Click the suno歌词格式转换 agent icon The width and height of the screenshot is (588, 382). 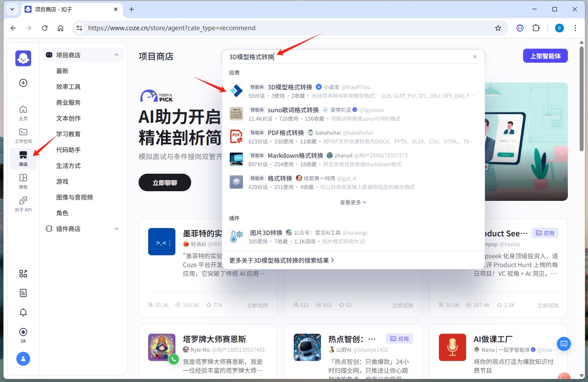coord(236,114)
